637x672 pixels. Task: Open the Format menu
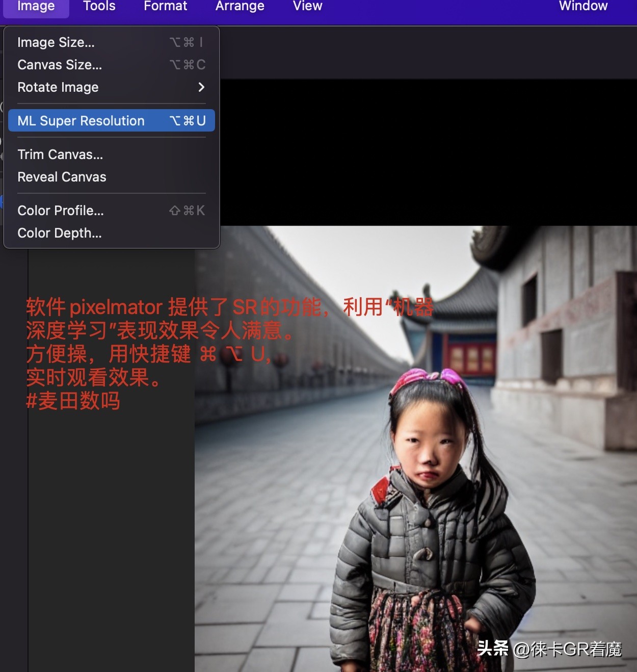click(x=165, y=7)
